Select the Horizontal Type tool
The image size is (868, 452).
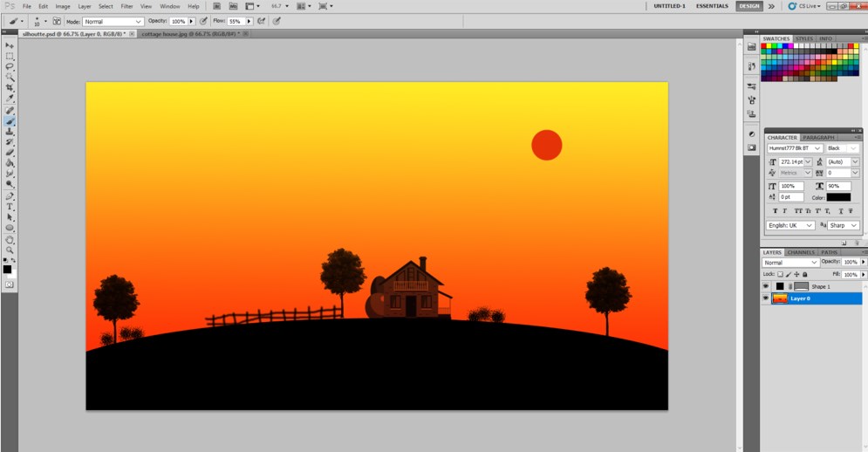point(10,207)
